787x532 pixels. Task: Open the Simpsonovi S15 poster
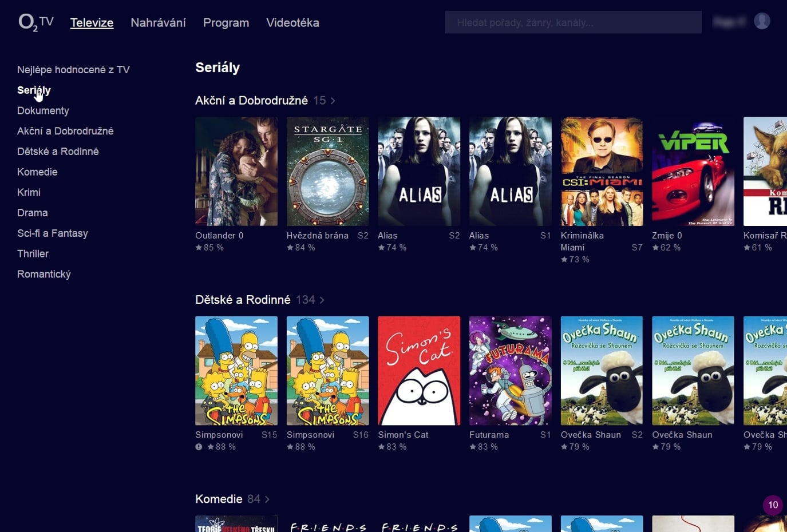click(236, 371)
